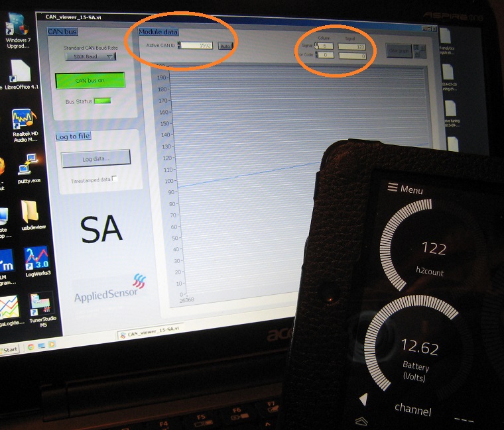This screenshot has height=430, width=504.
Task: Open the Standard CAN Baud Rate dropdown
Action: point(90,56)
